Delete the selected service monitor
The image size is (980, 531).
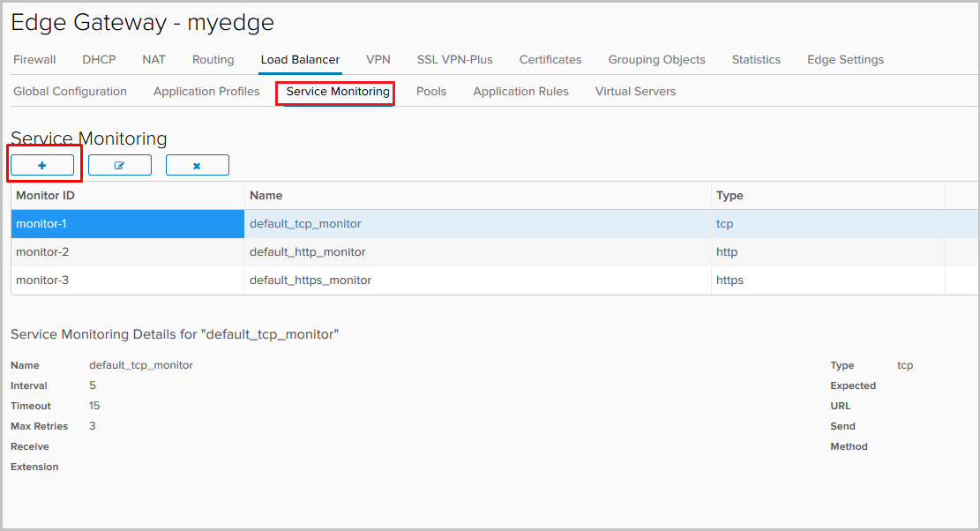click(x=197, y=164)
